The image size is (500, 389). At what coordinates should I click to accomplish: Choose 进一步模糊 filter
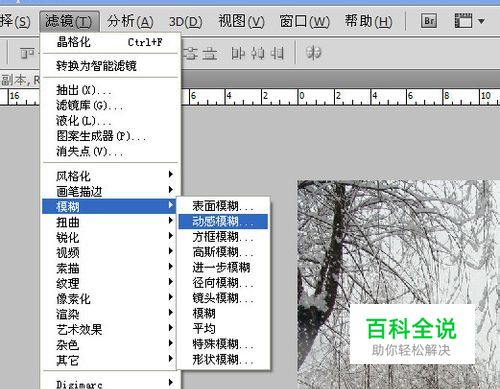tap(223, 268)
